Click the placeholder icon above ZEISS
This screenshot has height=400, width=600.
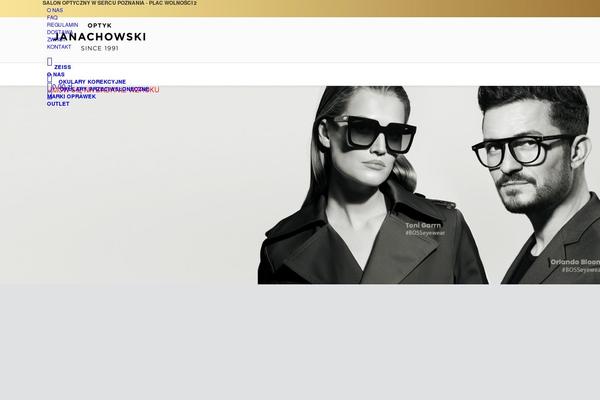[x=49, y=62]
